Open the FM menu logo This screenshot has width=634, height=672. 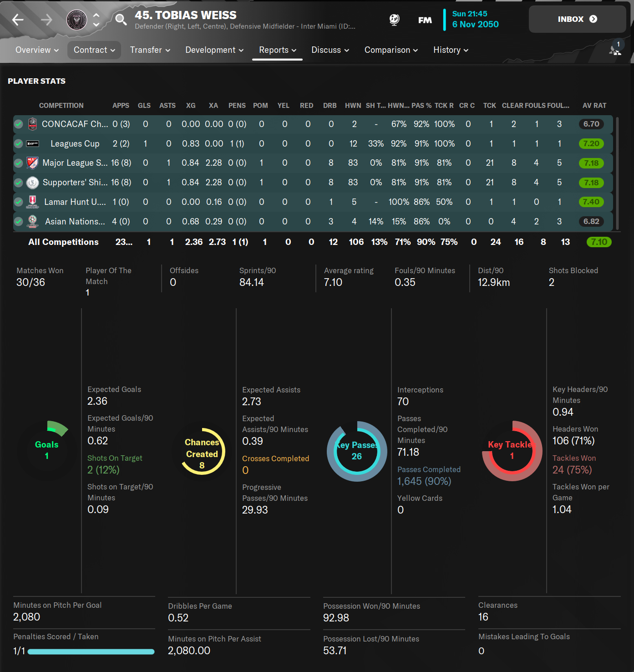(x=425, y=20)
